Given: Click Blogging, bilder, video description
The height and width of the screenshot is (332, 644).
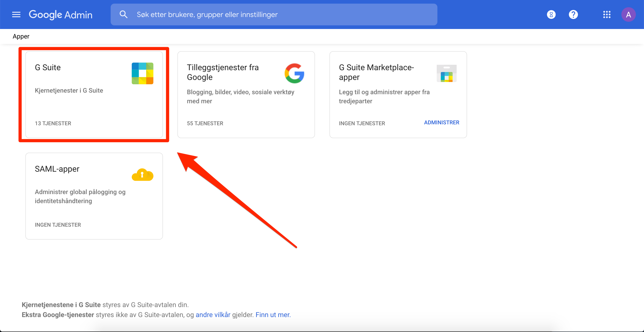Looking at the screenshot, I should 241,96.
